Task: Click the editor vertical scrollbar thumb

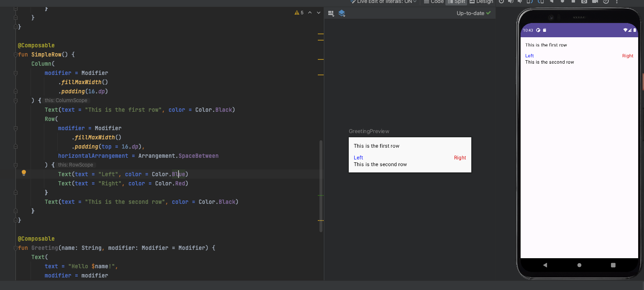Action: pos(321,186)
